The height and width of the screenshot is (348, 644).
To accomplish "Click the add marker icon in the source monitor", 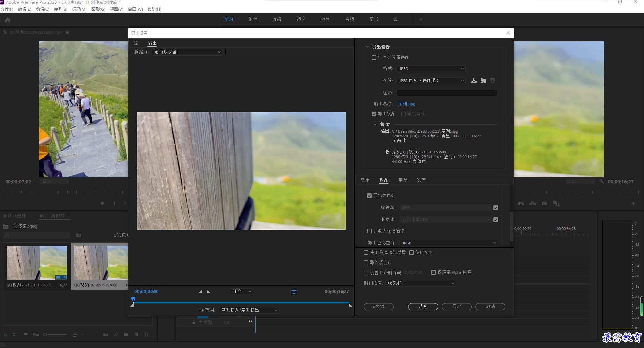I will 102,203.
